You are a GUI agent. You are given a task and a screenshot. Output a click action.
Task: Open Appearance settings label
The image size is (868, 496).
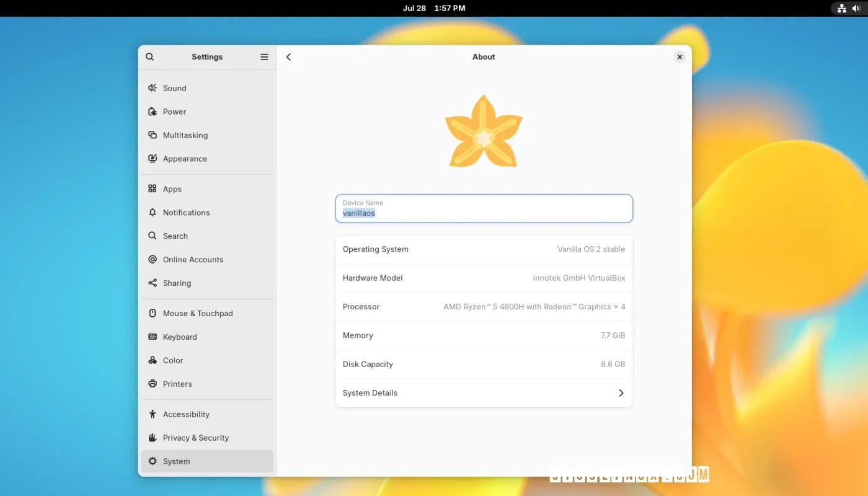[x=185, y=159]
